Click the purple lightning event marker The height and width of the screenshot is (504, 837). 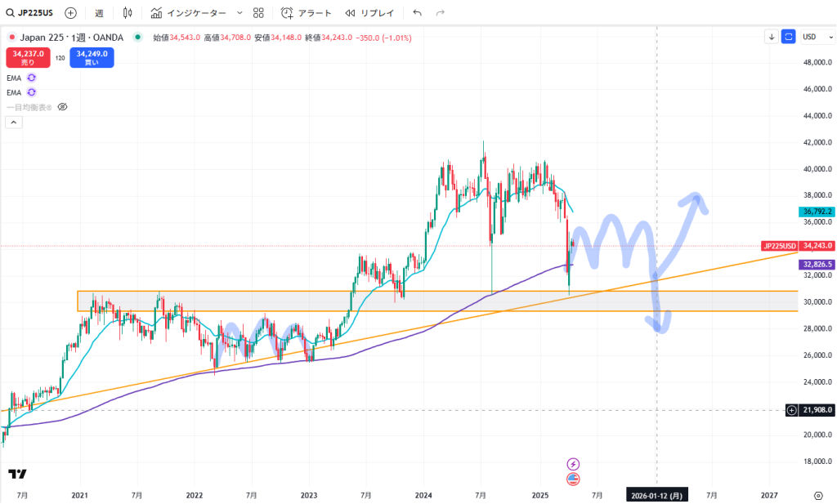tap(573, 463)
